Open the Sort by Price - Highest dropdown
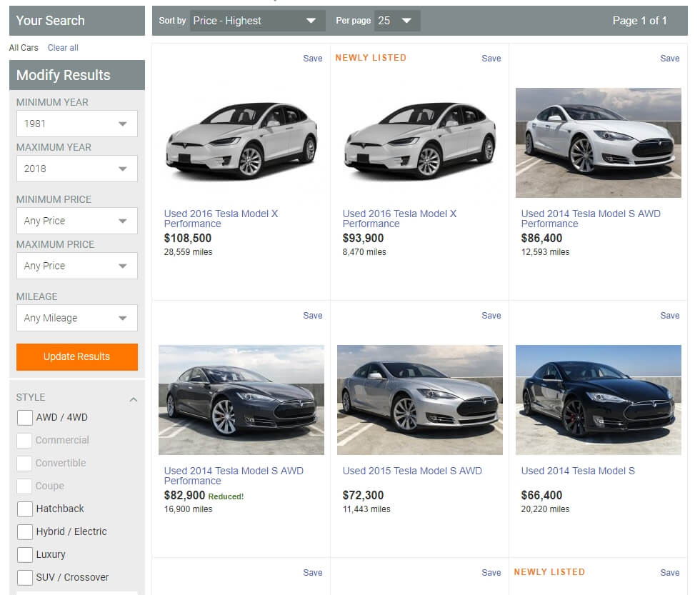Screen dimensions: 700x595 [258, 21]
